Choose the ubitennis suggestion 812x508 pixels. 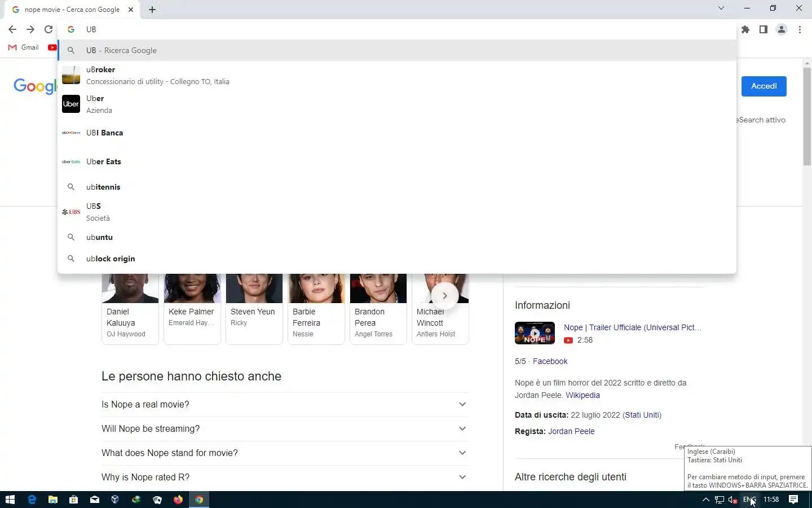[397, 187]
